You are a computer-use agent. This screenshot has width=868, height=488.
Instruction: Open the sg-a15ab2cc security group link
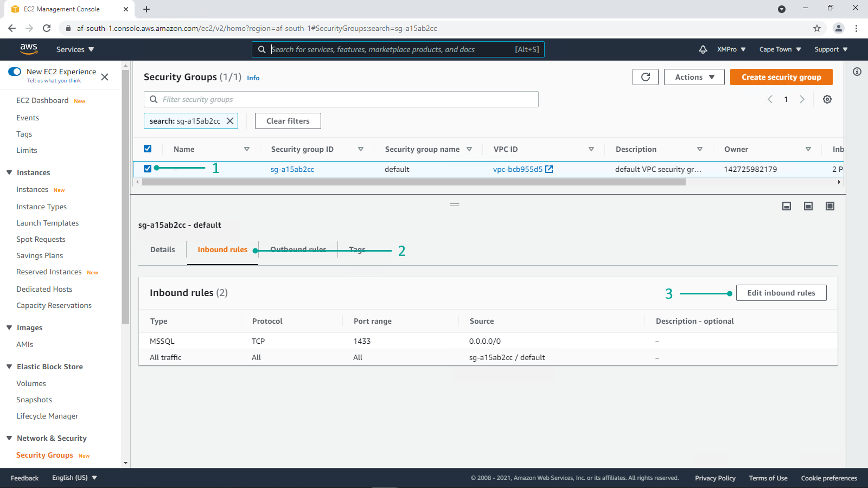coord(292,169)
